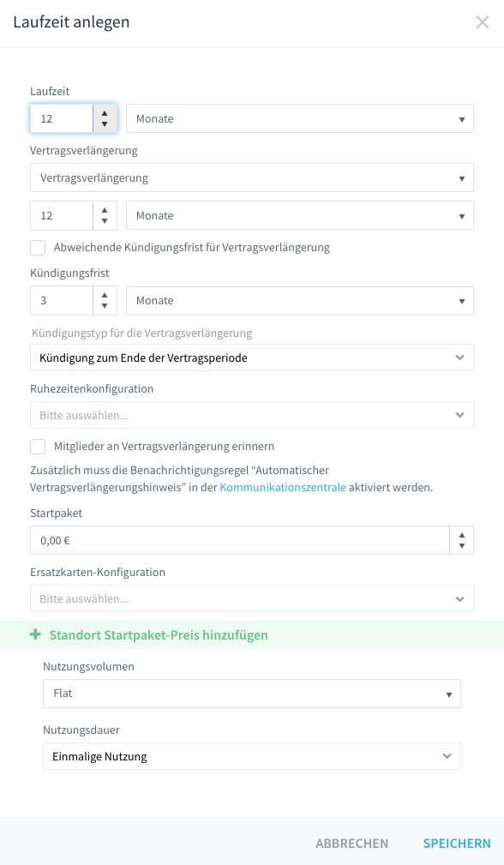Open the Laufzeit unit Monate dropdown
The width and height of the screenshot is (504, 865).
(300, 118)
